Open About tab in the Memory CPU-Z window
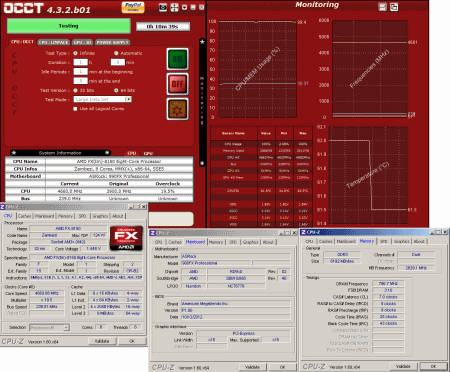This screenshot has height=372, width=450. click(419, 241)
